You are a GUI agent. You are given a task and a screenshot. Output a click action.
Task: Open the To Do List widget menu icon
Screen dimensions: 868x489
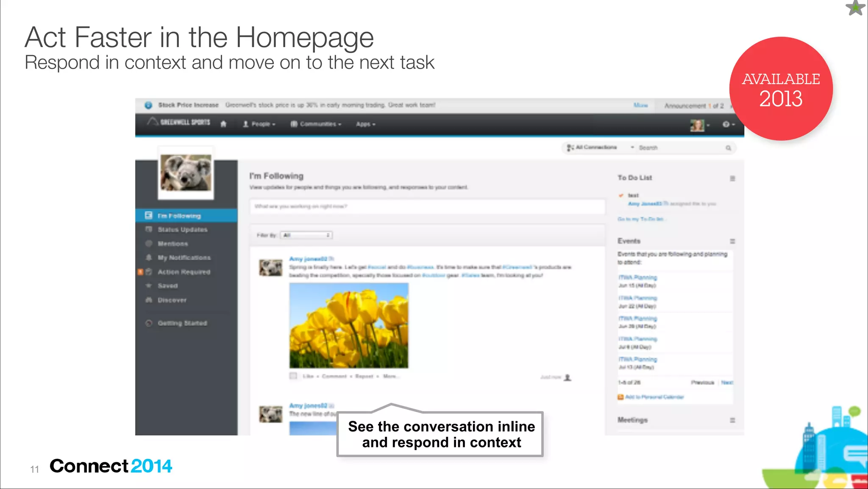click(x=732, y=179)
